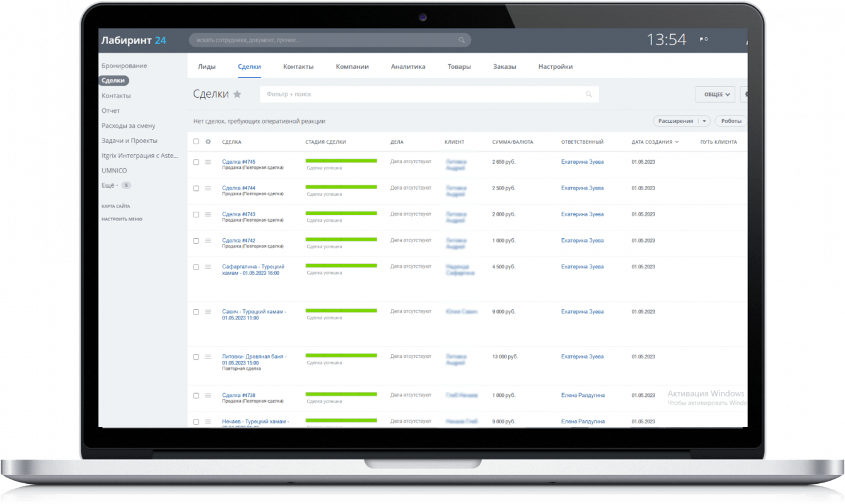Click the Роботы button
This screenshot has height=504, width=845.
(731, 121)
